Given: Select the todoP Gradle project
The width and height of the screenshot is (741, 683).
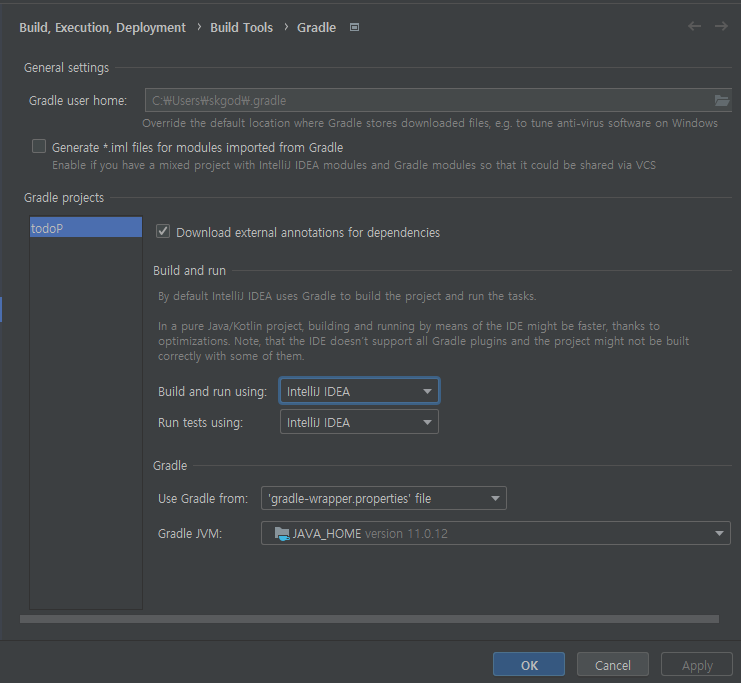Looking at the screenshot, I should (x=86, y=228).
